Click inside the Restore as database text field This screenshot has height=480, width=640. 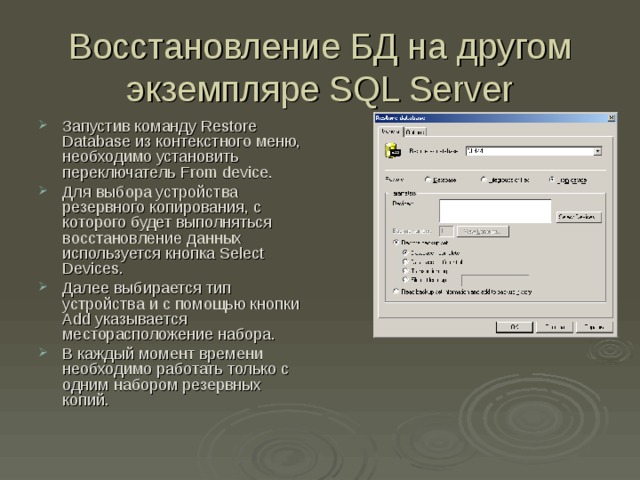(529, 151)
